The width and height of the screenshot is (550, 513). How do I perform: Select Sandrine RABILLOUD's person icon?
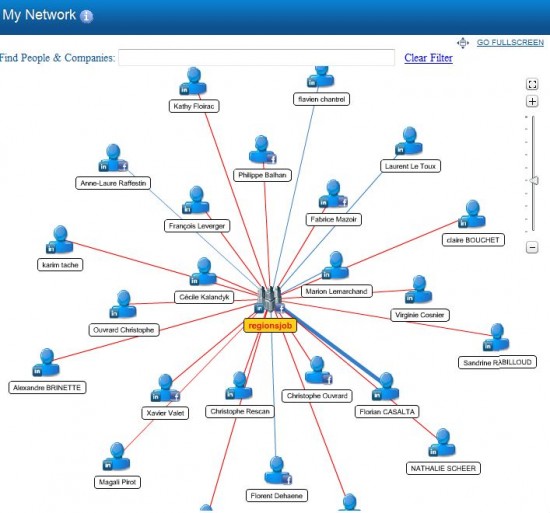coord(497,337)
